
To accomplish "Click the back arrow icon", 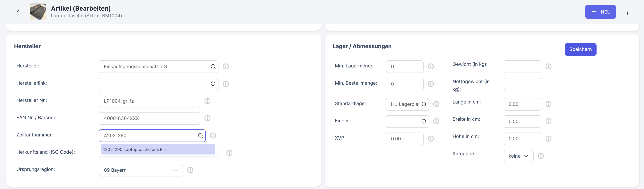I will coord(18,12).
